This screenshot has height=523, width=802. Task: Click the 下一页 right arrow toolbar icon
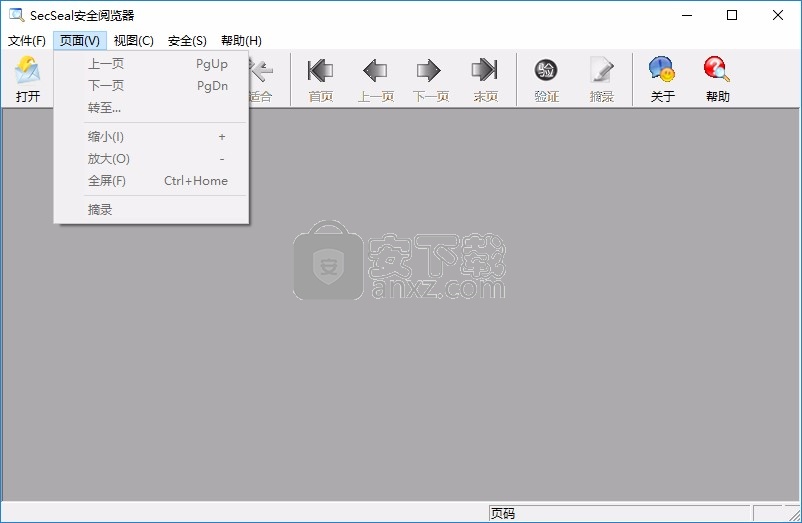tap(429, 71)
